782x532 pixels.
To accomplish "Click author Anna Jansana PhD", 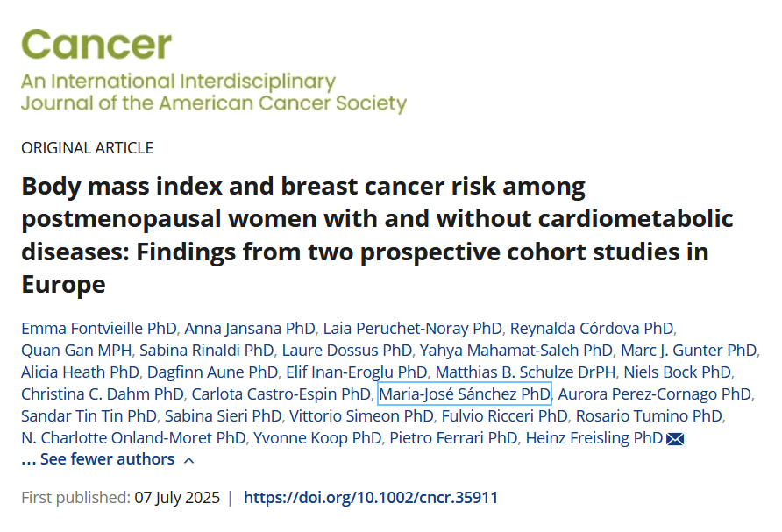I will pos(250,329).
